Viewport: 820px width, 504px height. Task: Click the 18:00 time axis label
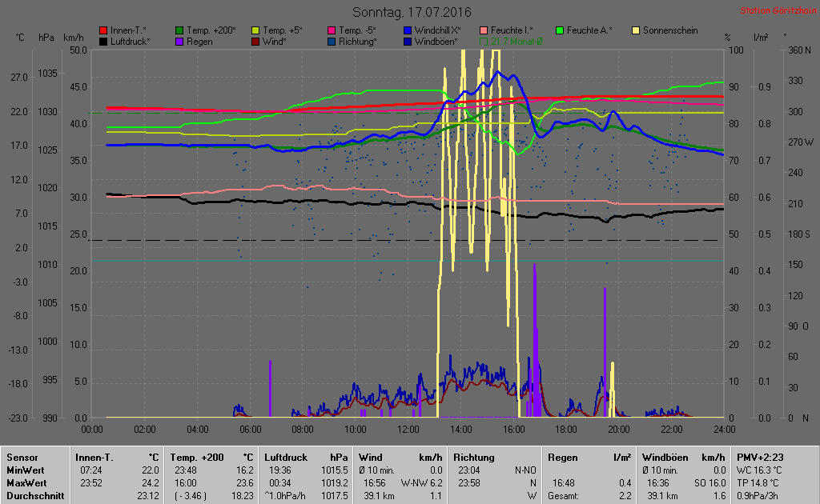pyautogui.click(x=566, y=430)
